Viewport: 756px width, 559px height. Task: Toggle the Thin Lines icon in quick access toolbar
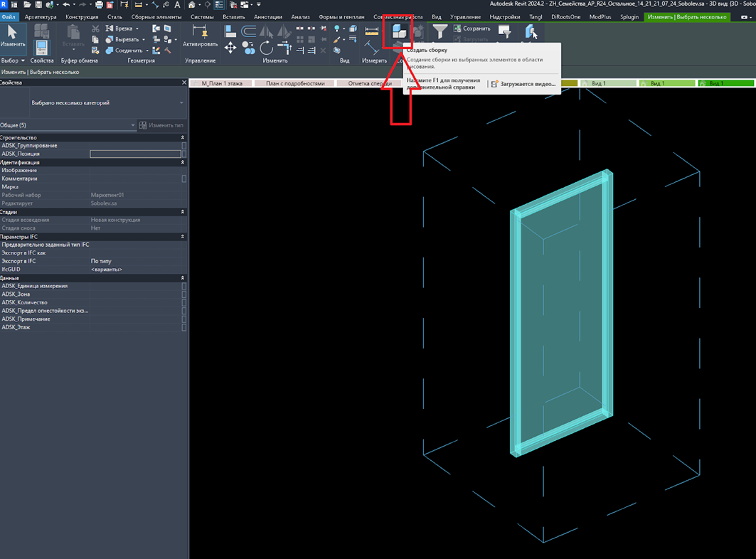(219, 4)
